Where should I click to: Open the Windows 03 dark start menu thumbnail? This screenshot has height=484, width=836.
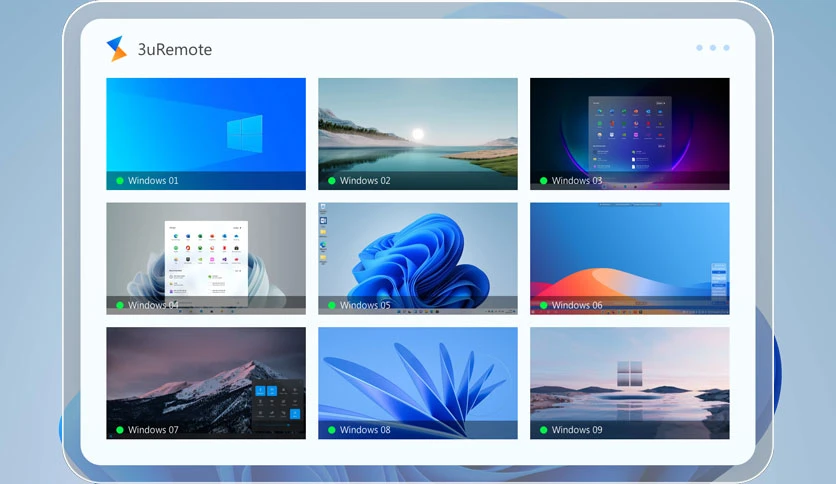[x=630, y=134]
